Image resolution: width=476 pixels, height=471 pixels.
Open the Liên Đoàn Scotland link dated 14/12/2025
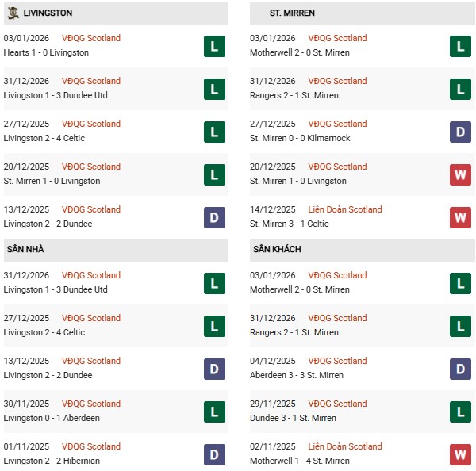(x=344, y=209)
